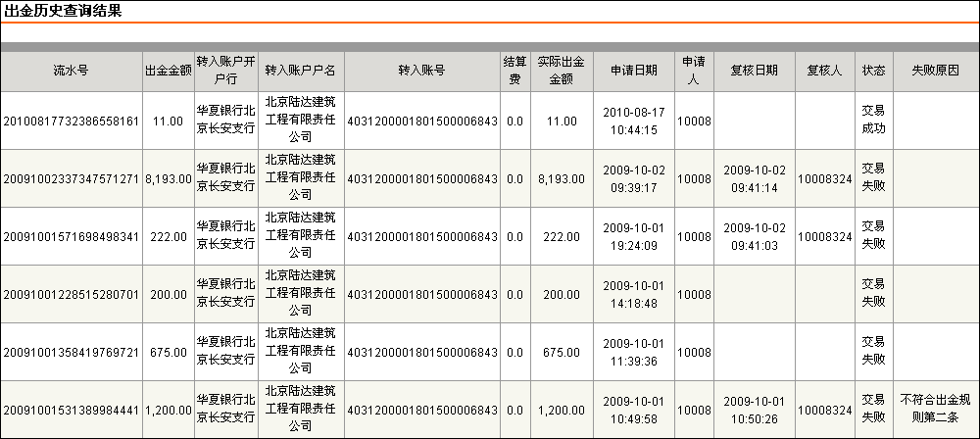Click application date 2009-10-01 19:24:09

coord(634,237)
